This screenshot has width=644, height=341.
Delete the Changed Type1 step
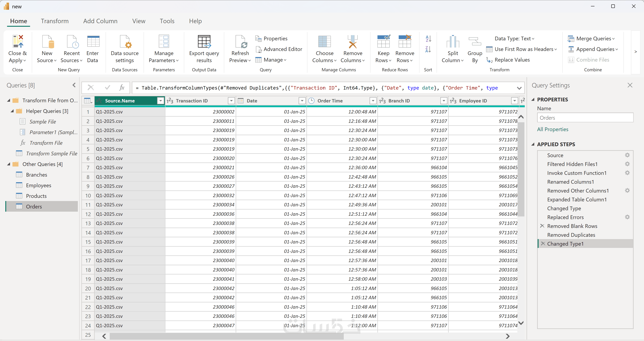(543, 243)
